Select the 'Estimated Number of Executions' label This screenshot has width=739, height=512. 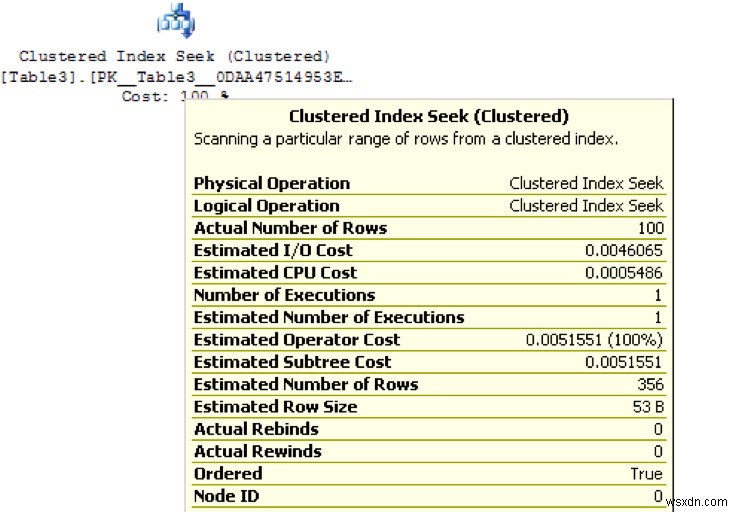click(x=329, y=317)
